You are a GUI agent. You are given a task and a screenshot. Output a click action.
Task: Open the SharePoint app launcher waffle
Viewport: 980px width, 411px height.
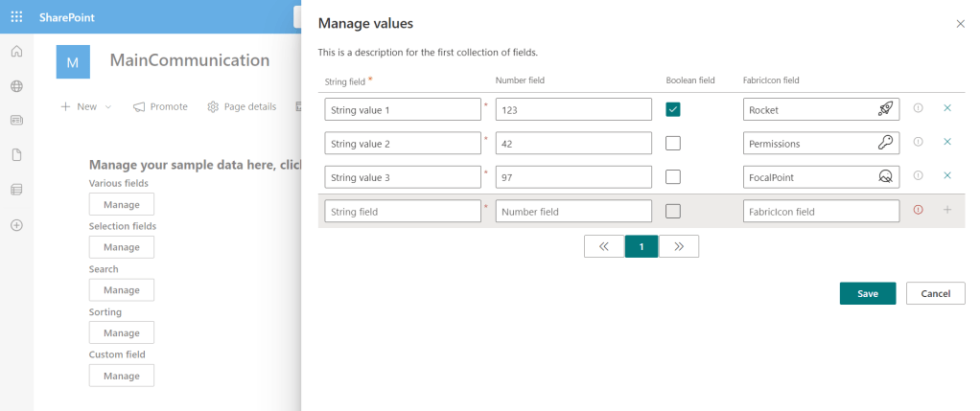16,17
